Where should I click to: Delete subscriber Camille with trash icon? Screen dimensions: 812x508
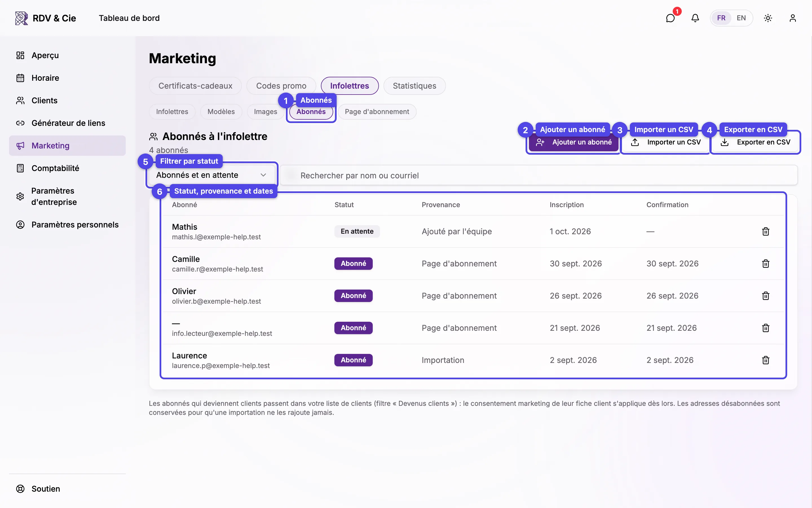(765, 263)
